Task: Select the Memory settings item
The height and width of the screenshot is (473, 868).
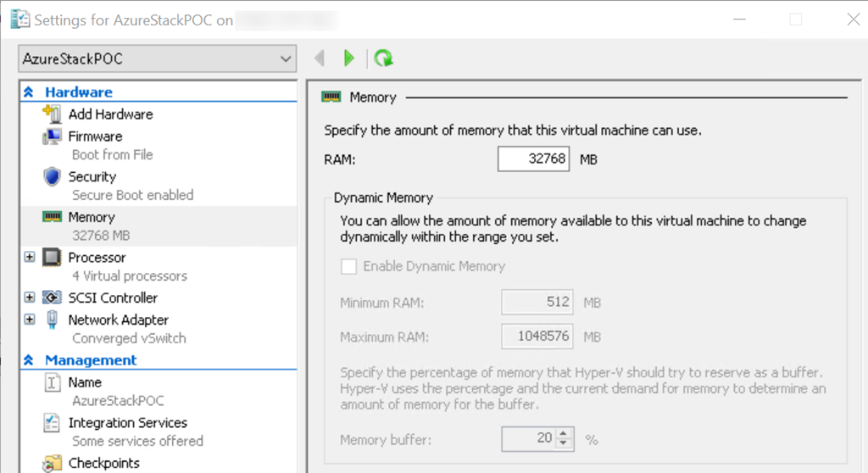Action: click(92, 217)
